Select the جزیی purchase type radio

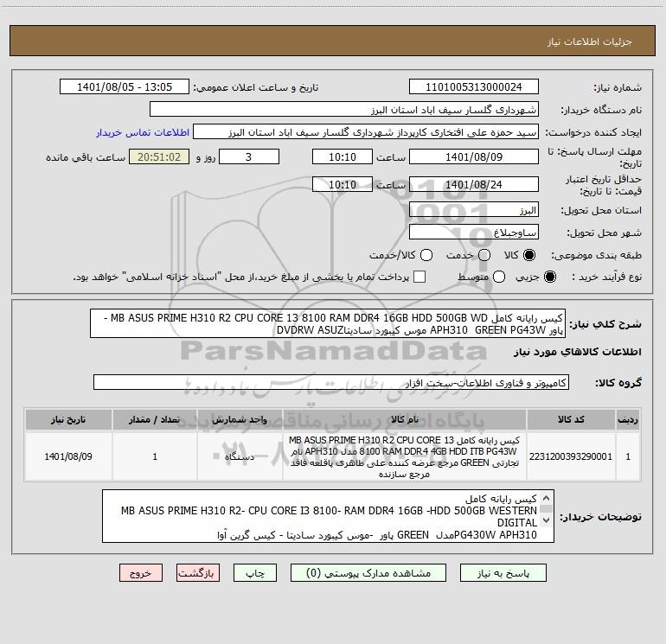(549, 277)
